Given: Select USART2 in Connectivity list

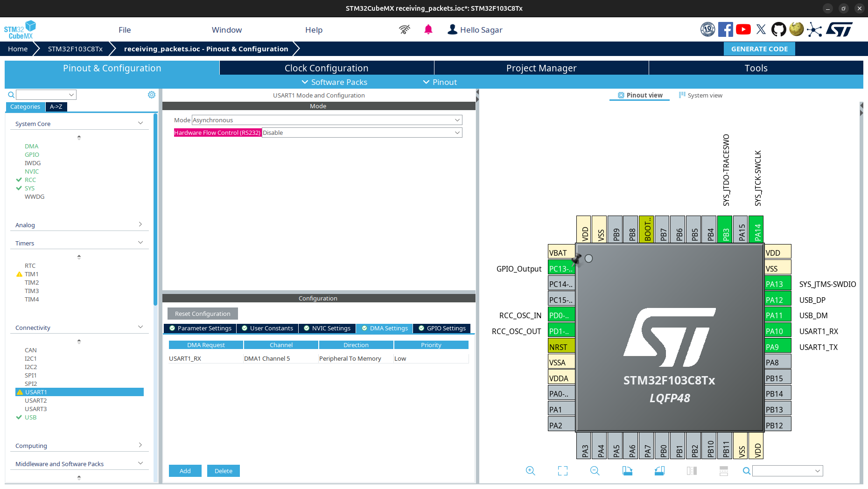Looking at the screenshot, I should click(36, 400).
